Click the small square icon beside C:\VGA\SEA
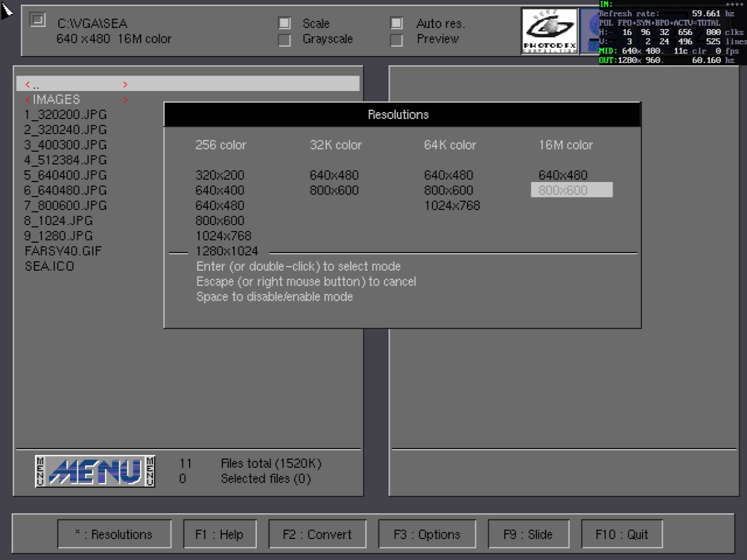The height and width of the screenshot is (560, 747). coord(37,20)
